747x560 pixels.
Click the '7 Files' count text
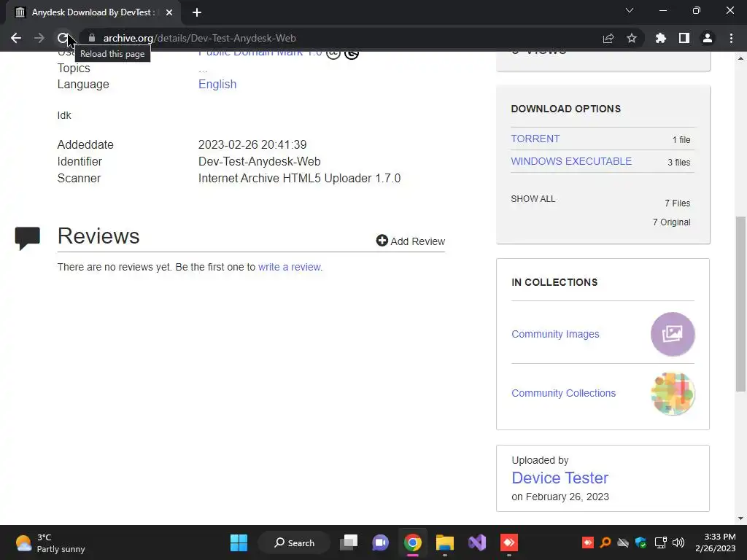click(x=678, y=203)
